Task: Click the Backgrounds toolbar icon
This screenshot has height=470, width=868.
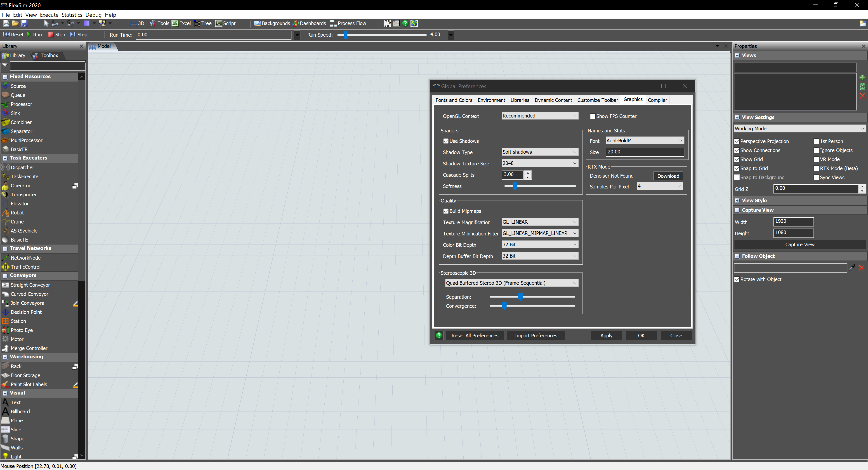Action: 271,23
